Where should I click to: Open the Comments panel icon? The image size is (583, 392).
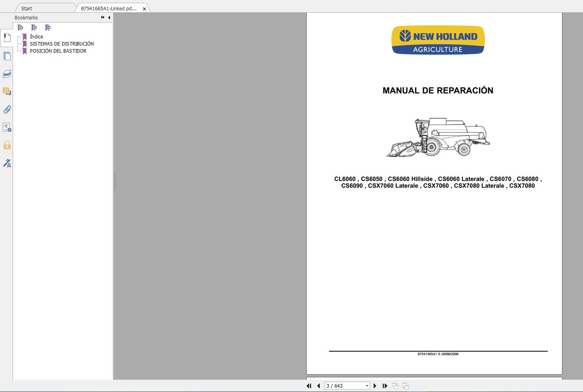7,91
